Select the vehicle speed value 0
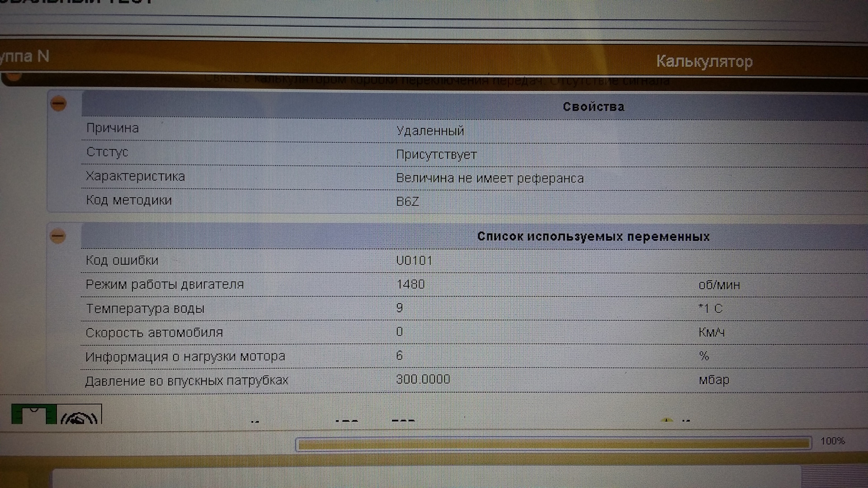Image resolution: width=868 pixels, height=488 pixels. 399,332
